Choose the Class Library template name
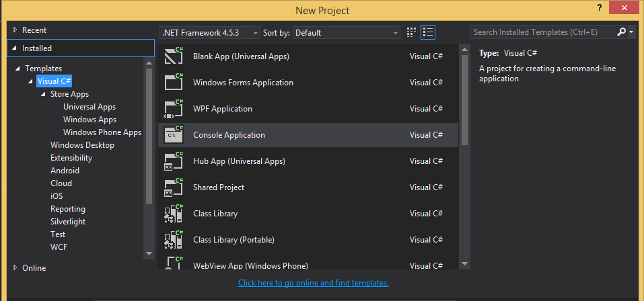 (215, 214)
